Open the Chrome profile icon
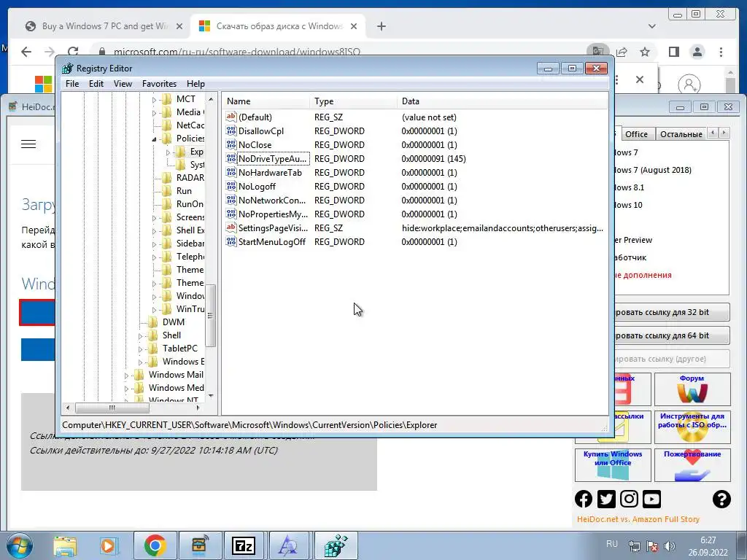Image resolution: width=747 pixels, height=560 pixels. pyautogui.click(x=697, y=52)
